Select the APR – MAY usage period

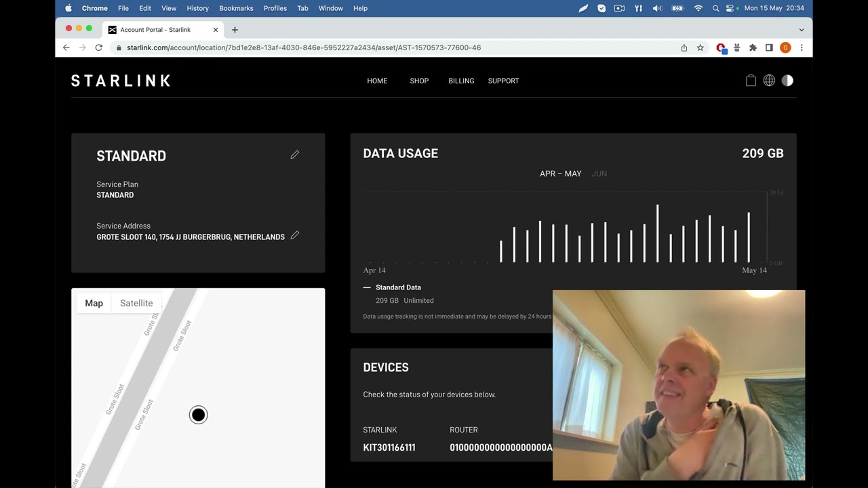560,174
